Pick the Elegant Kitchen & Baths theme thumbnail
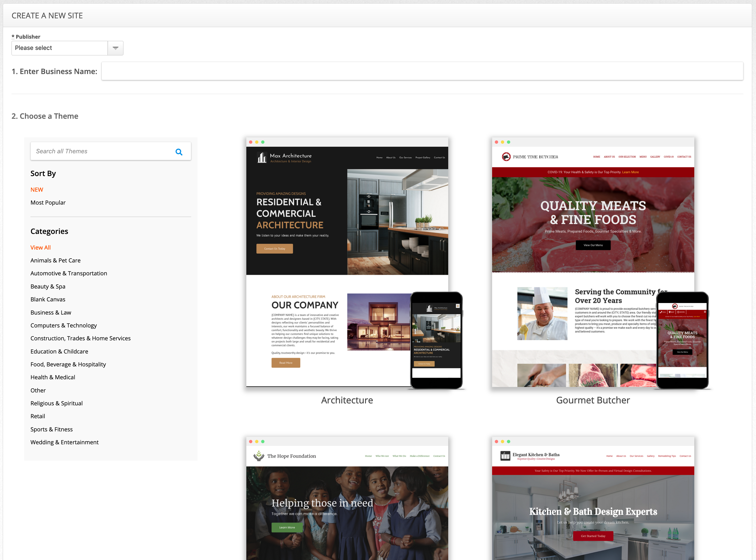Viewport: 756px width, 560px height. tap(593, 498)
